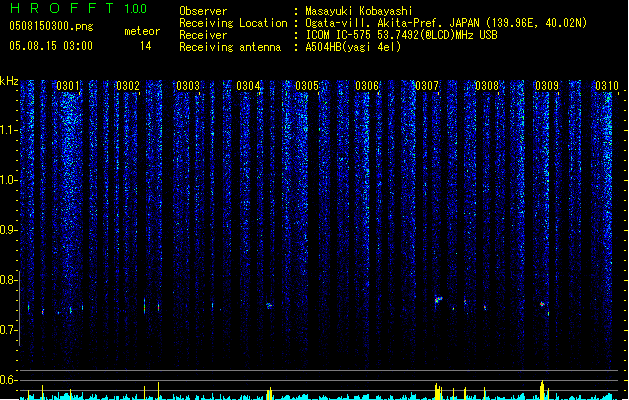Click the 'meteor' label

(142, 31)
